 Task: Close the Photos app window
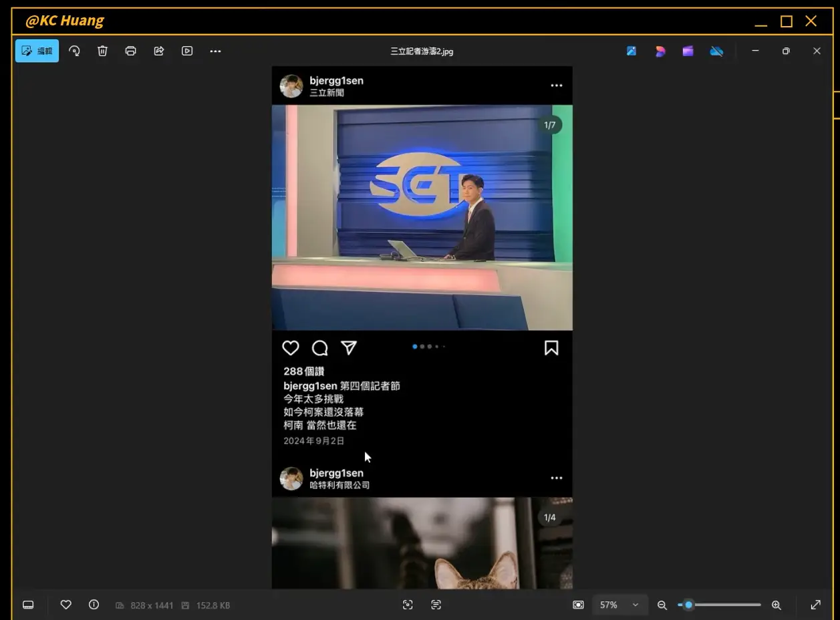click(817, 51)
